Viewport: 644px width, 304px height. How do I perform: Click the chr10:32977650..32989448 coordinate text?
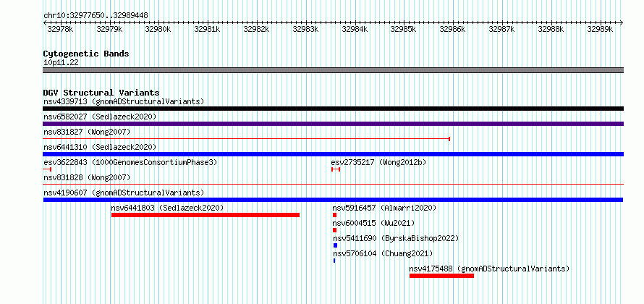click(96, 16)
